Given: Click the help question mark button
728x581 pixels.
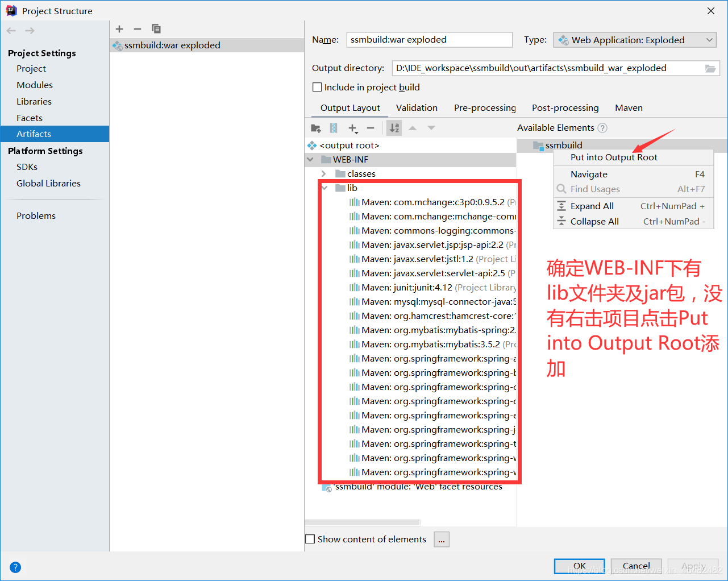Looking at the screenshot, I should pos(15,567).
